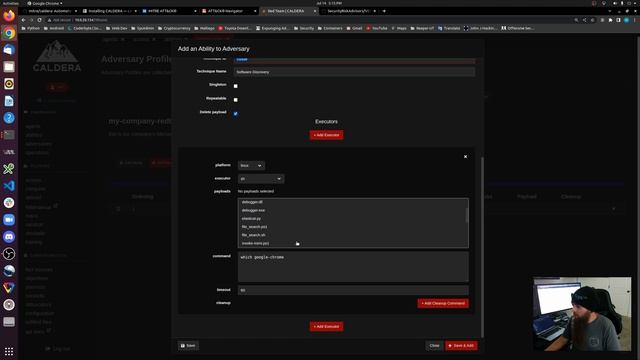Open the clock in the top bar
Screen dimensions: 640x360
point(329,3)
